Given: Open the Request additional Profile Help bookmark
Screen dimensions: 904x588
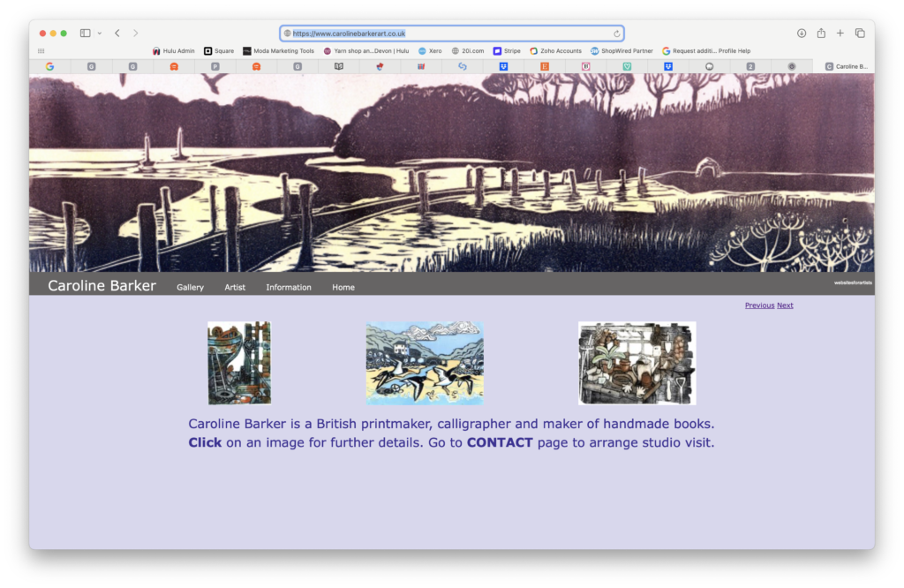Looking at the screenshot, I should [706, 50].
